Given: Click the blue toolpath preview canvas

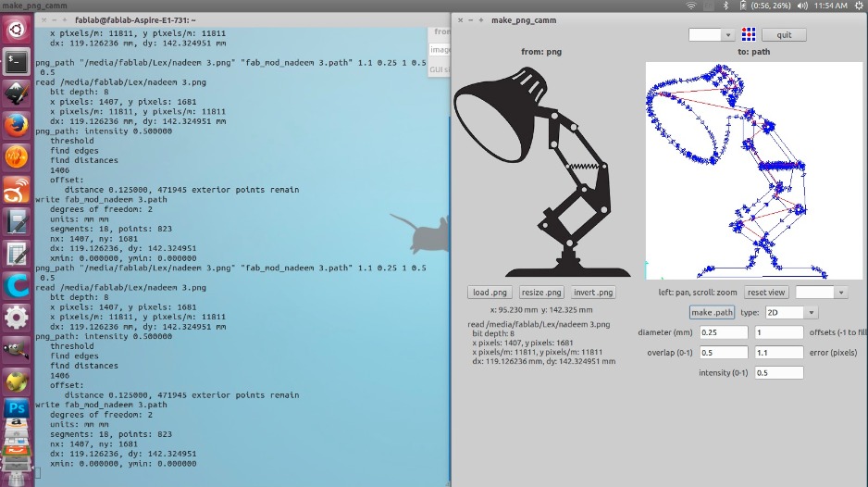Looking at the screenshot, I should [x=754, y=170].
